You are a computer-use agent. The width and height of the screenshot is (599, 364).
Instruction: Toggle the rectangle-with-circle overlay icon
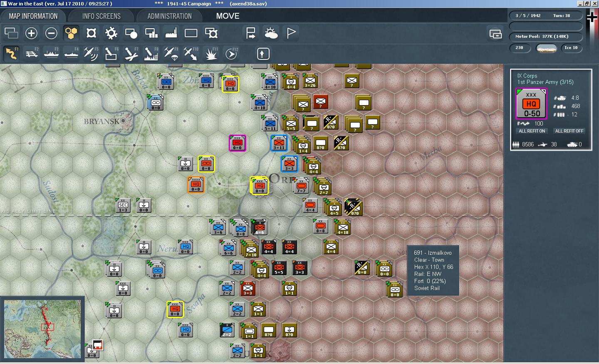tap(131, 33)
